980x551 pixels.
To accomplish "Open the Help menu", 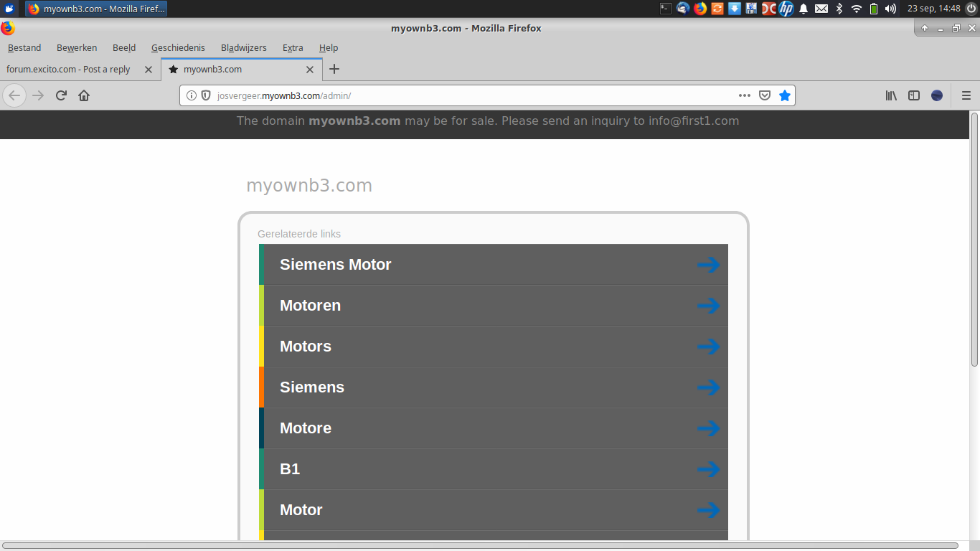I will (329, 48).
